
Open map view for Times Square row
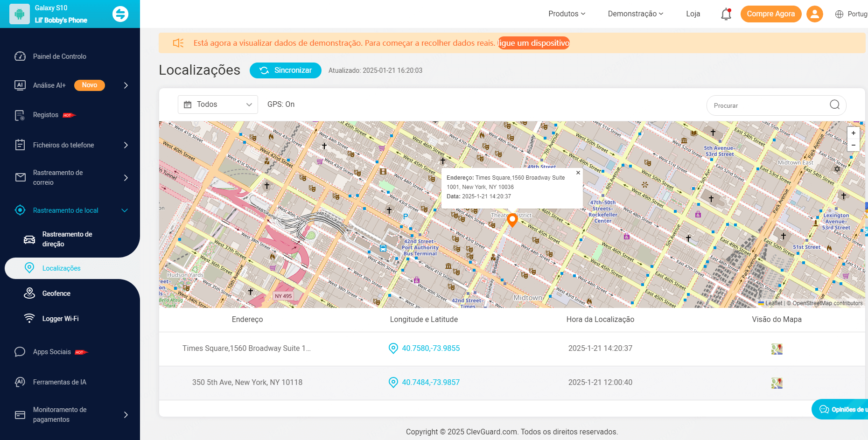pos(777,349)
